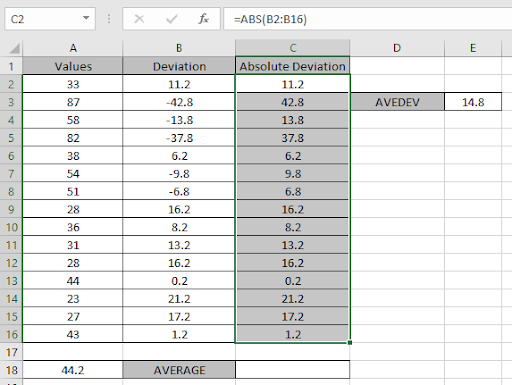Image resolution: width=512 pixels, height=385 pixels.
Task: Click the 1.2 cell in column C
Action: (x=293, y=334)
